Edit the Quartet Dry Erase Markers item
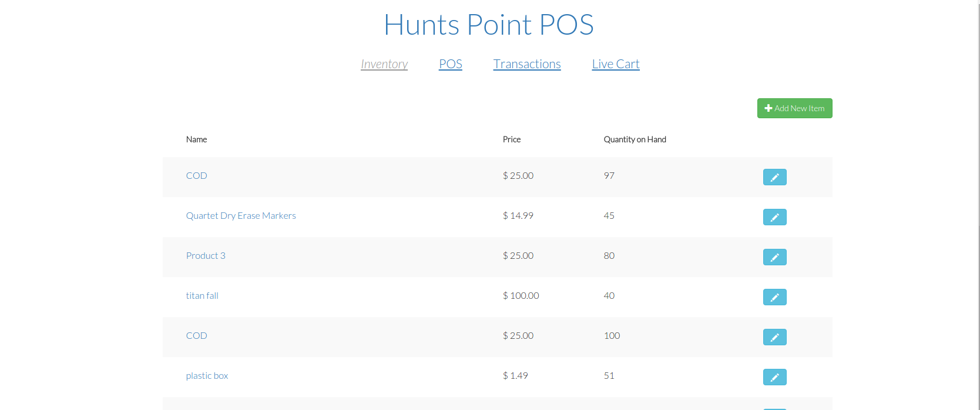This screenshot has width=980, height=410. (774, 217)
